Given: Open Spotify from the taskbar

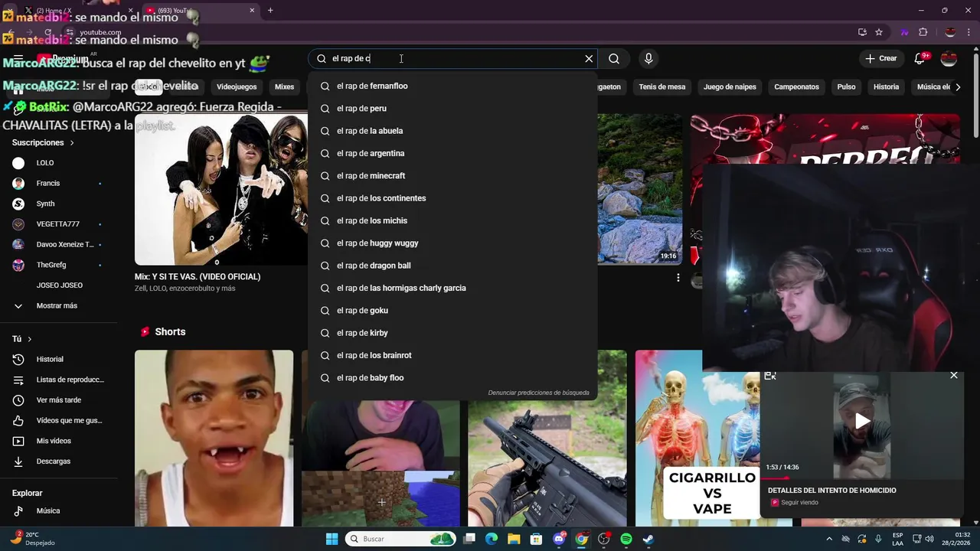Looking at the screenshot, I should (x=626, y=539).
